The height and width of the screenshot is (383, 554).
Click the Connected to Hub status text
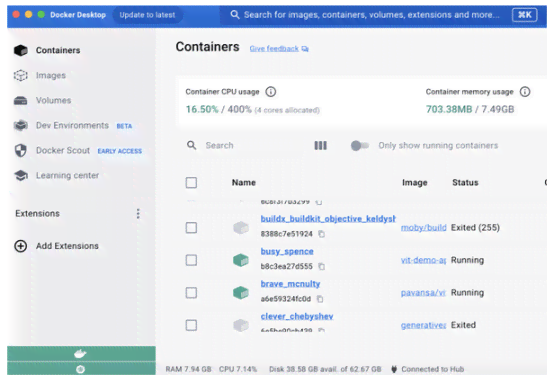pyautogui.click(x=432, y=369)
